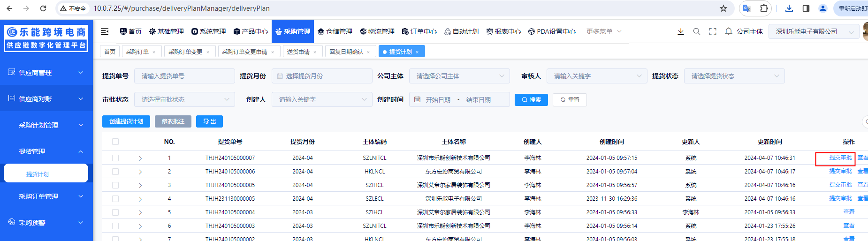Reload the browser page
This screenshot has height=241, width=868.
[x=43, y=8]
